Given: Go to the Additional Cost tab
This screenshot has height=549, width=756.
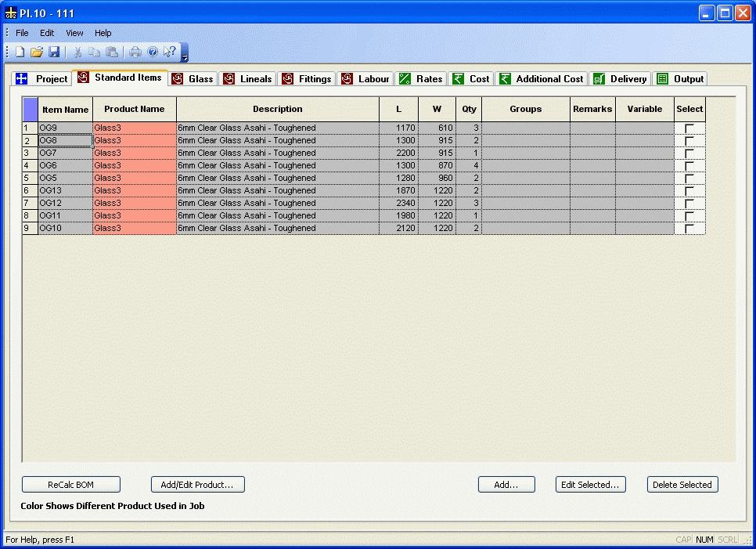Looking at the screenshot, I should [542, 79].
